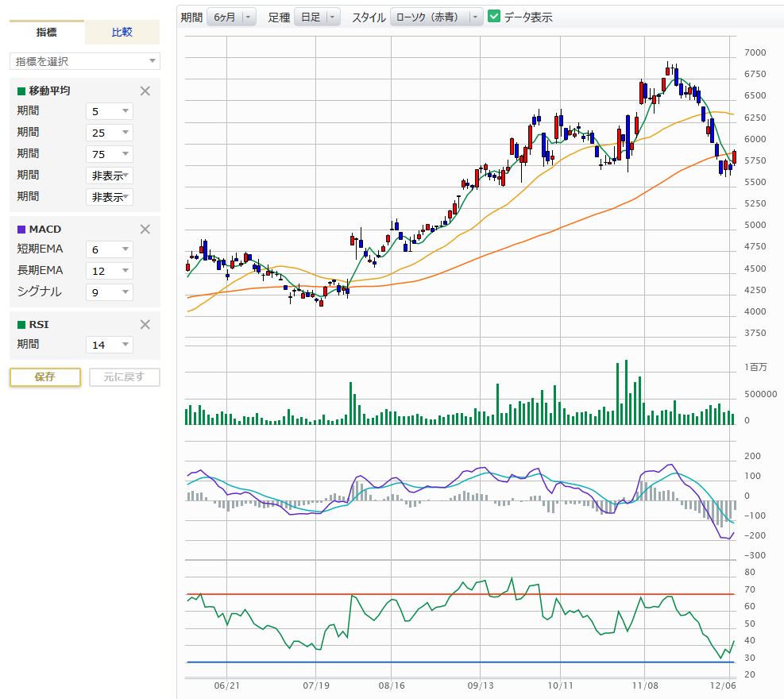Click the green 移動平均 color square
Screen dimensions: 784x699
pos(21,91)
